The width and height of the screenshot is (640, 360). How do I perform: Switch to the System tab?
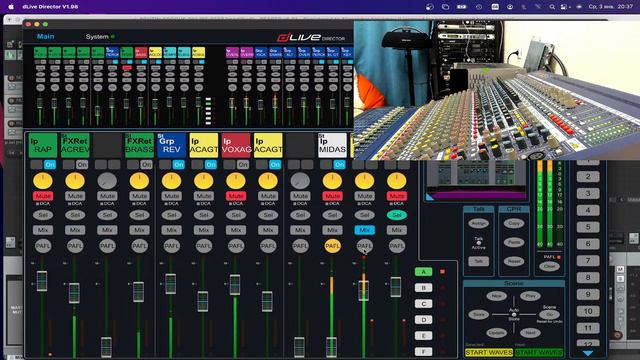(x=97, y=37)
